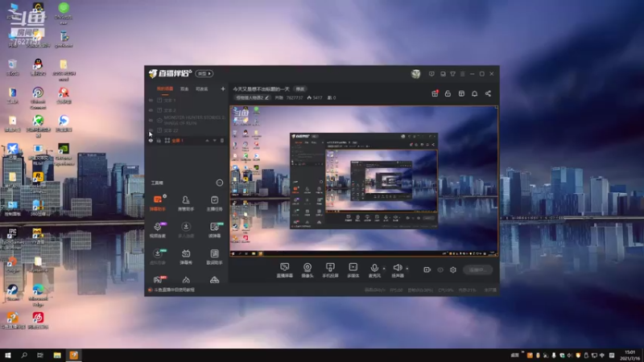Open the gift box icon with red badge
The width and height of the screenshot is (644, 362).
(435, 93)
